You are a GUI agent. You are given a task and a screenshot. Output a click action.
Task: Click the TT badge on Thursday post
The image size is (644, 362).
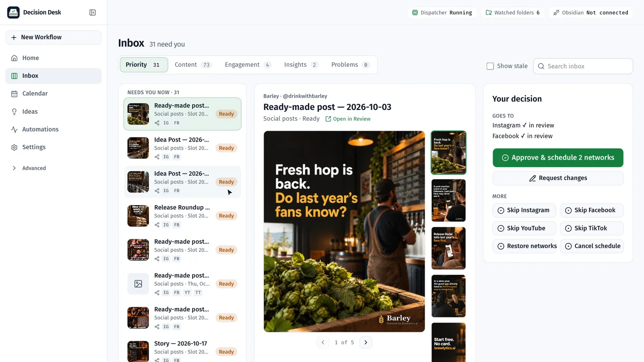click(198, 293)
